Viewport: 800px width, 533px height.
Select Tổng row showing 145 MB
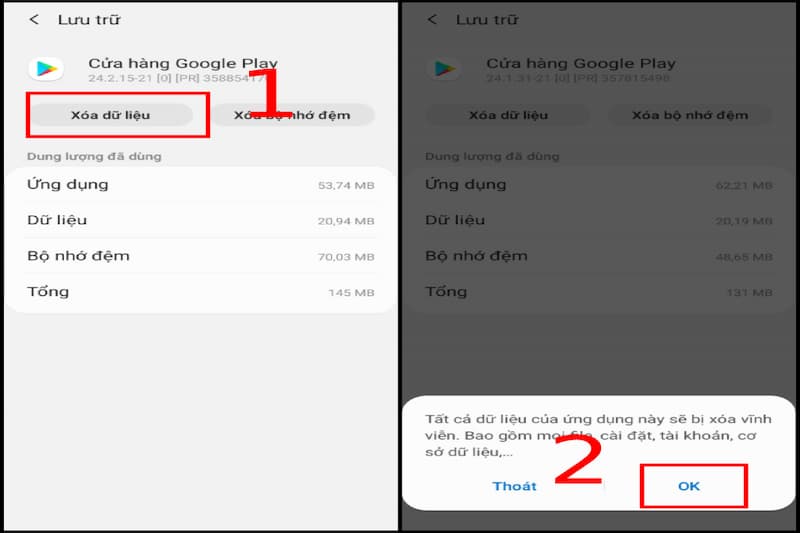point(201,292)
